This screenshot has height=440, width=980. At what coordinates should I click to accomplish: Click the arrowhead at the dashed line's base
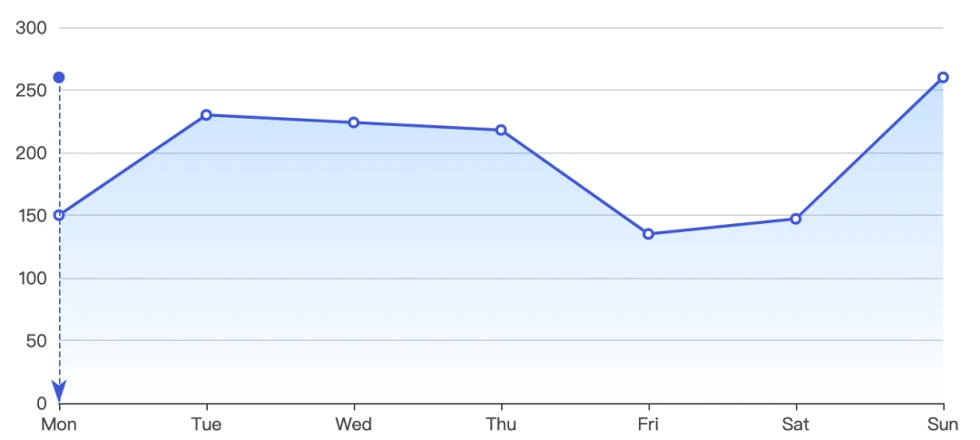click(x=59, y=392)
